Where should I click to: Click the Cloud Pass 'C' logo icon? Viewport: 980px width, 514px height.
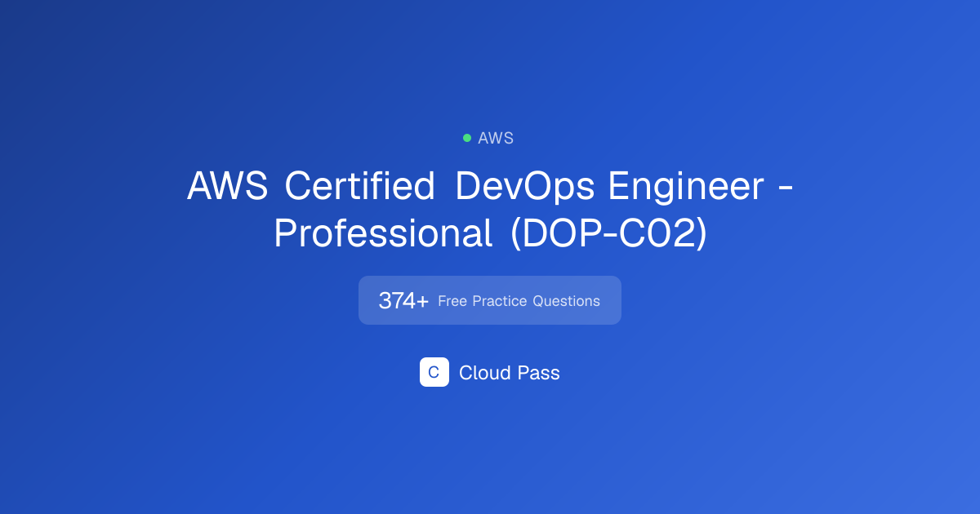(x=434, y=372)
